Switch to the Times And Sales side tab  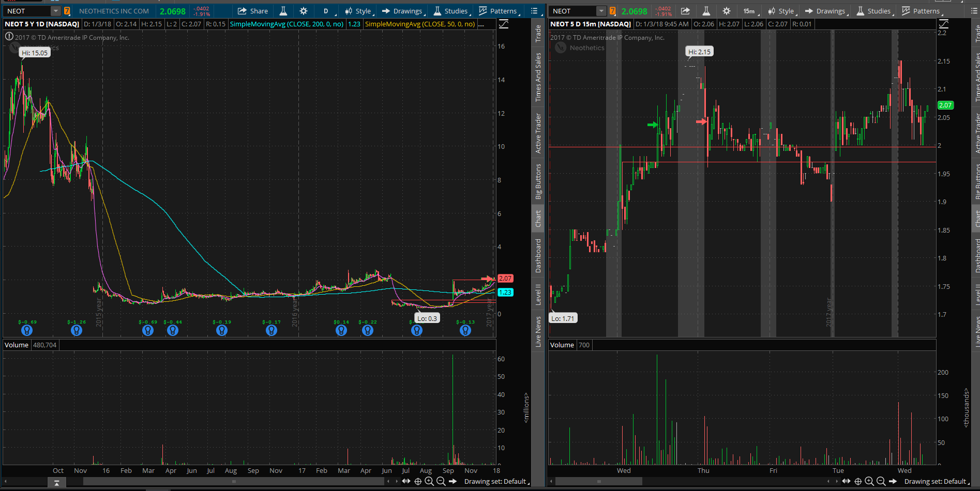538,76
